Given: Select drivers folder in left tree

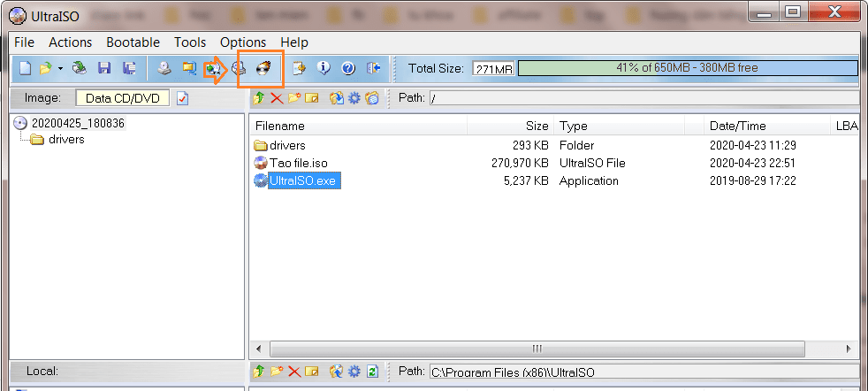Looking at the screenshot, I should (66, 140).
